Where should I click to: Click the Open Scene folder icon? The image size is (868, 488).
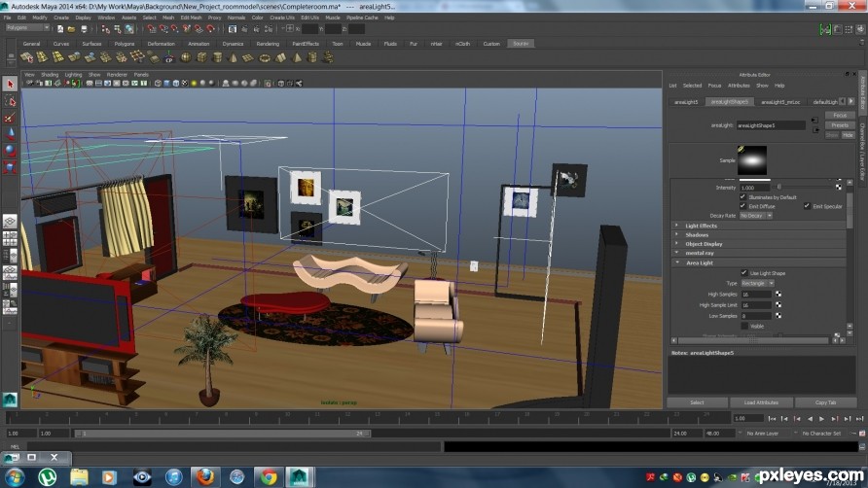[71, 29]
